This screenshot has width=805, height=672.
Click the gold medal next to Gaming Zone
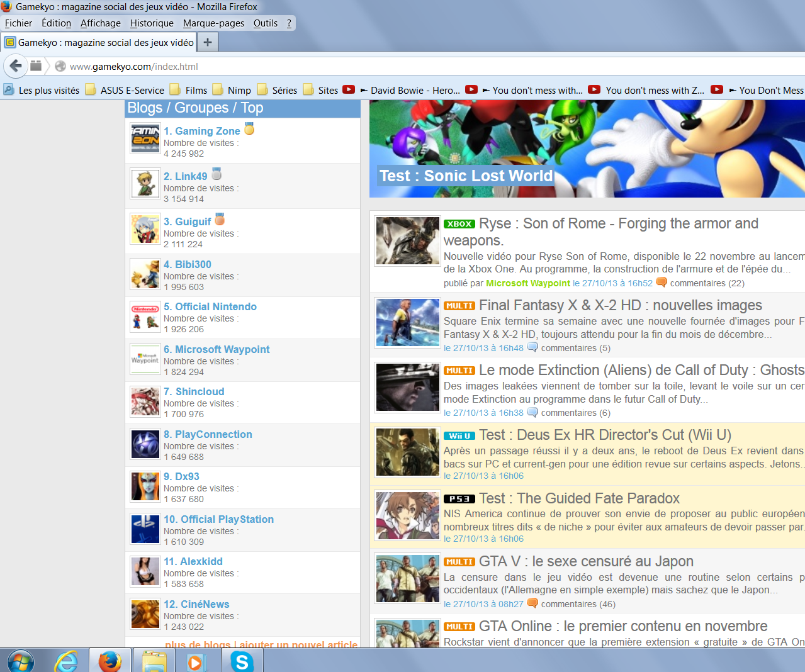tap(249, 129)
